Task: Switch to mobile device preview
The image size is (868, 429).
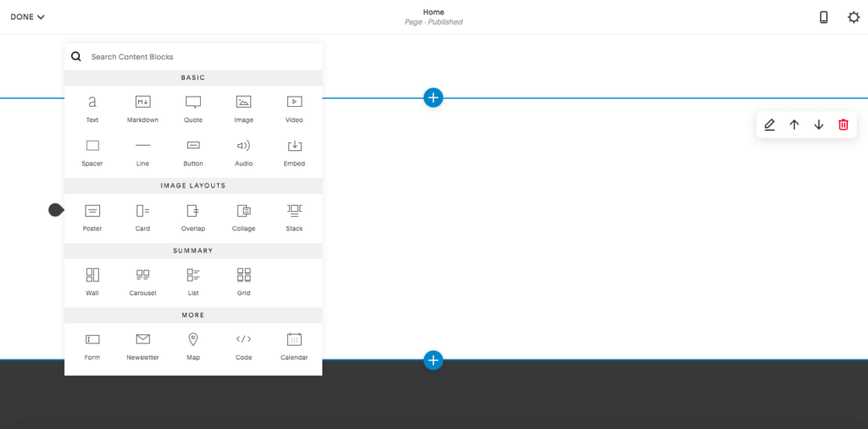Action: pos(823,17)
